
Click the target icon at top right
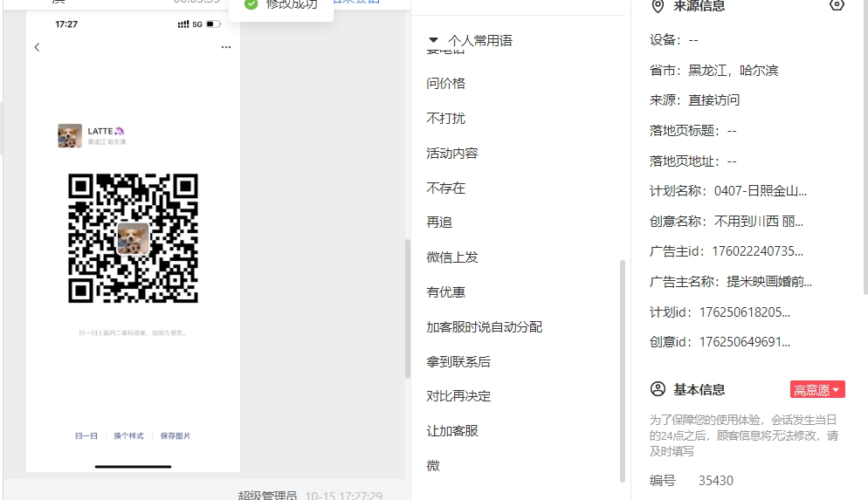click(x=837, y=5)
